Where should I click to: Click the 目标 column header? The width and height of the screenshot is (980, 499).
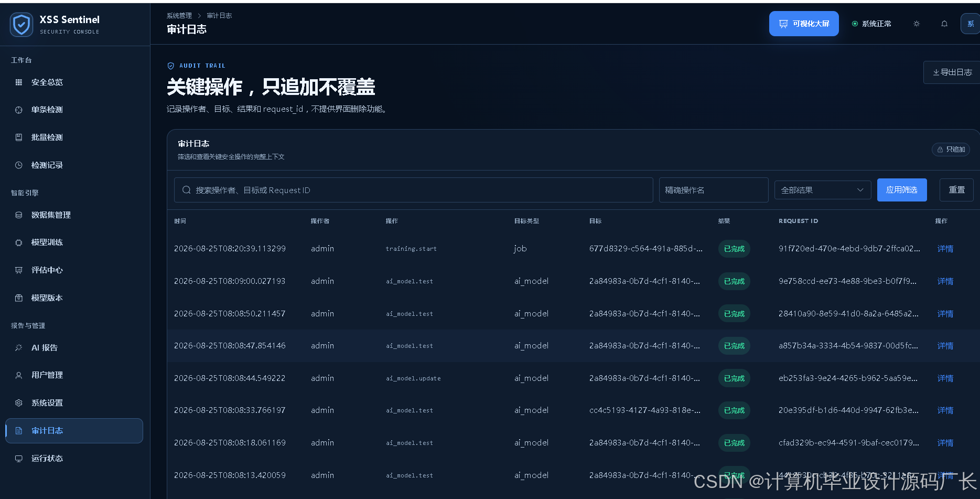[x=595, y=221]
